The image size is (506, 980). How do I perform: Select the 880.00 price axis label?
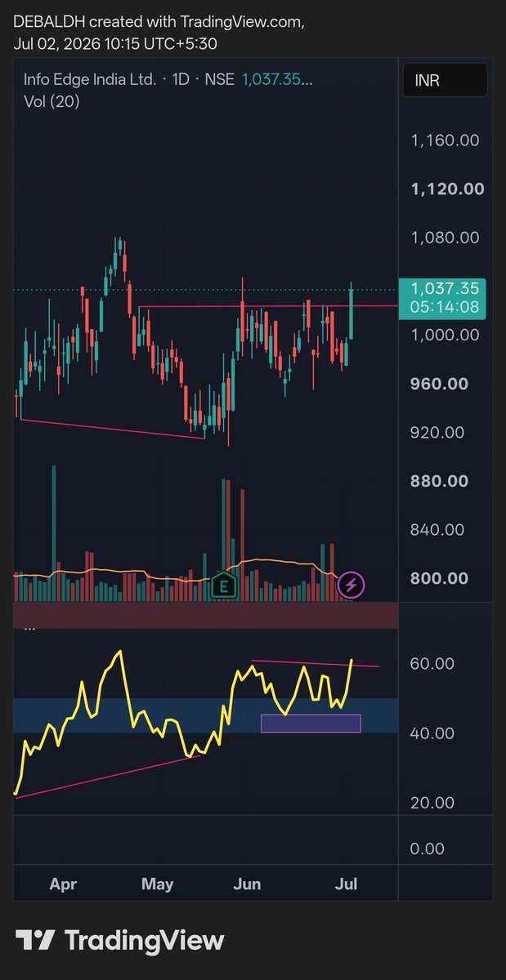pyautogui.click(x=439, y=481)
